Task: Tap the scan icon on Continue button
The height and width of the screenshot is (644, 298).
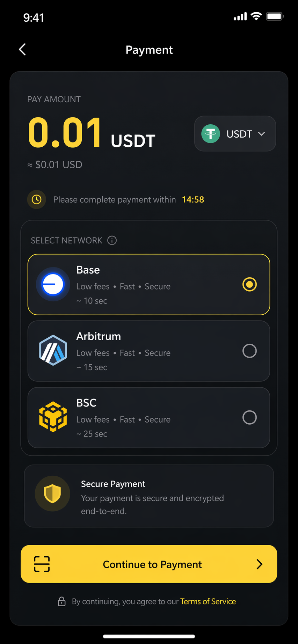Action: [42, 564]
